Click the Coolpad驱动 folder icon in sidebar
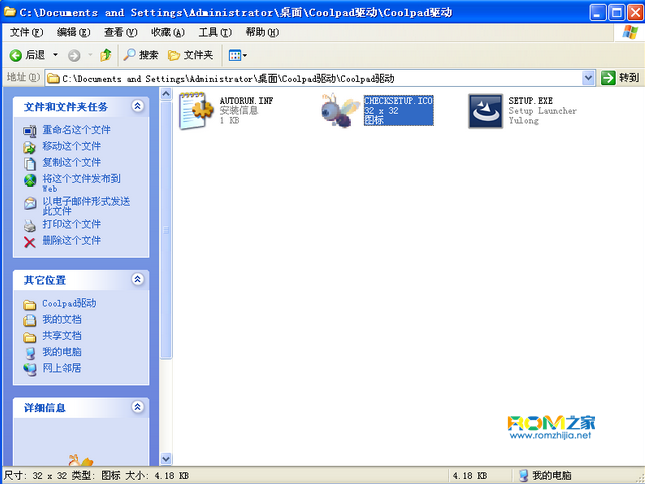 coord(30,305)
